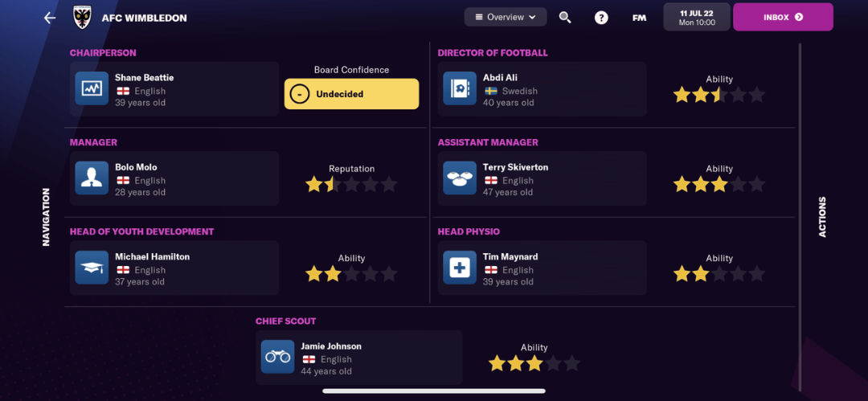Open the FM menu
Screen dimensions: 868x401
640,18
